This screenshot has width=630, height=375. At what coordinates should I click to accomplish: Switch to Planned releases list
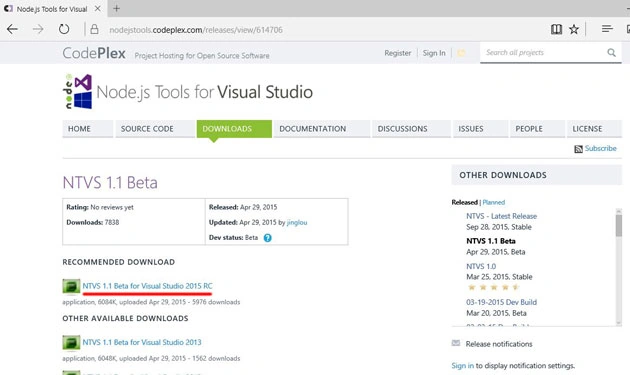pyautogui.click(x=494, y=202)
